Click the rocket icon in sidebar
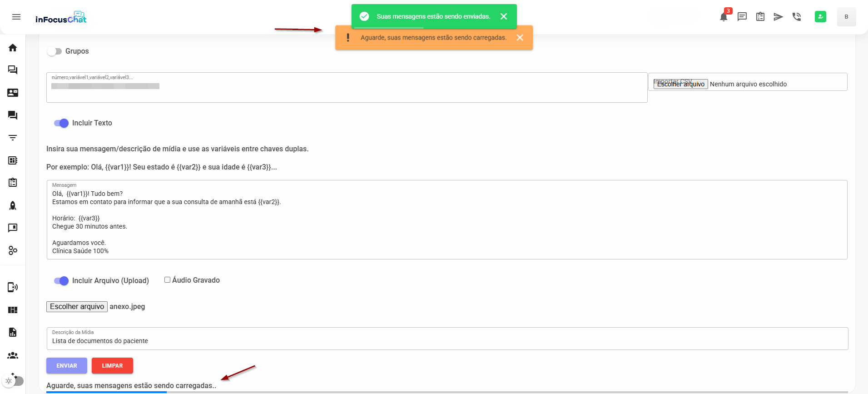868x394 pixels. pos(13,205)
